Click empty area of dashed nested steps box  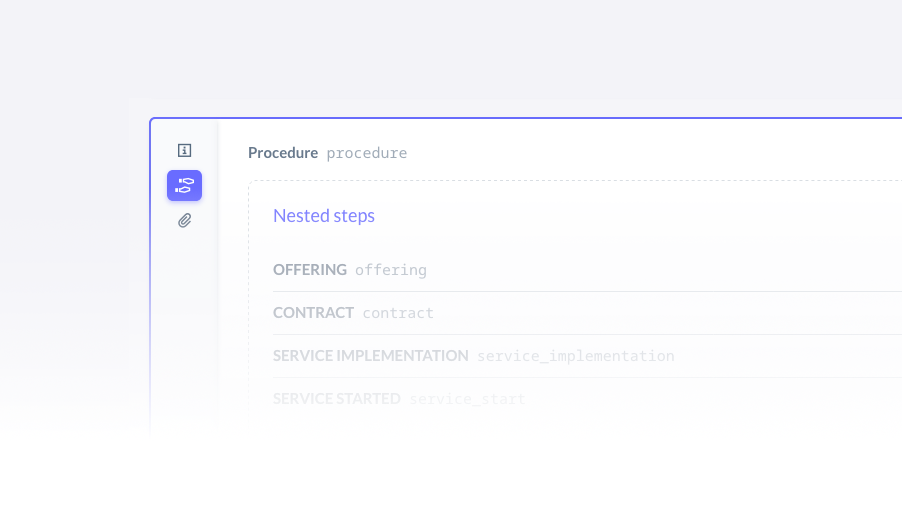click(633, 216)
